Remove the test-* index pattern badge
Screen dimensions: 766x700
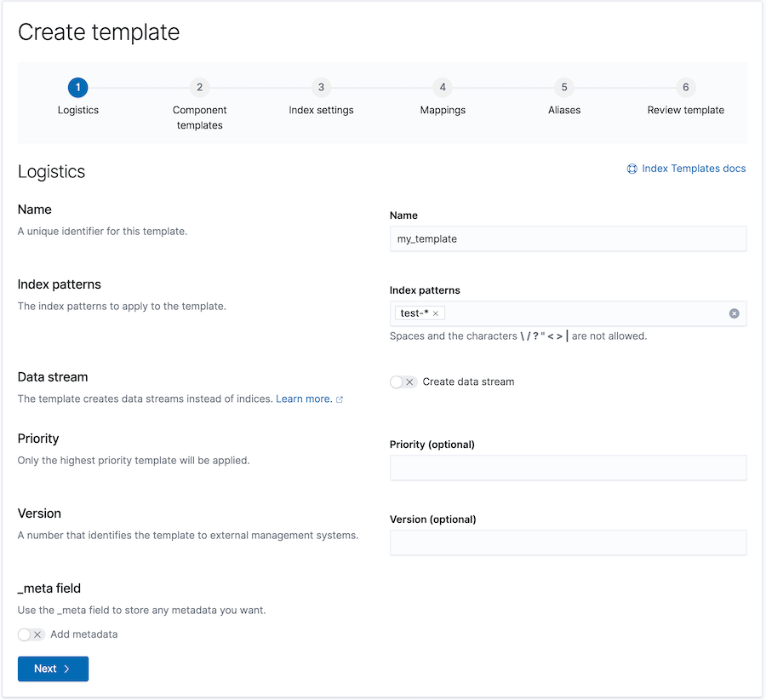(435, 313)
